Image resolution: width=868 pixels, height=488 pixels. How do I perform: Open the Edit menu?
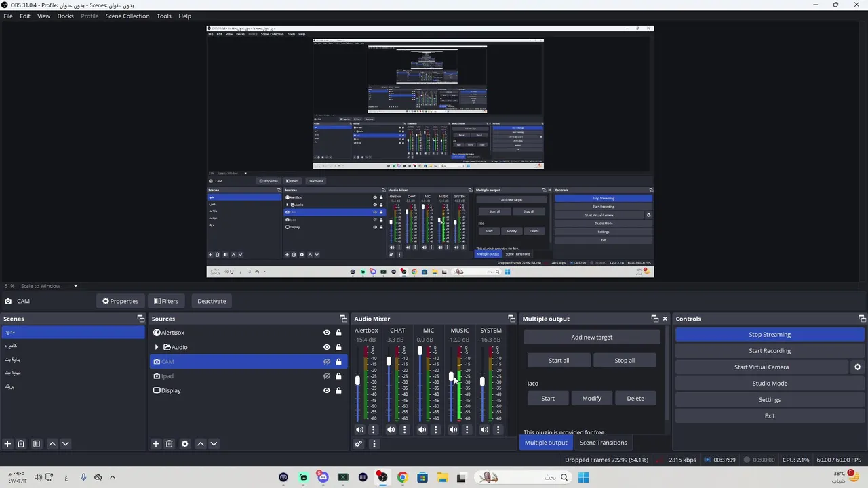click(24, 16)
